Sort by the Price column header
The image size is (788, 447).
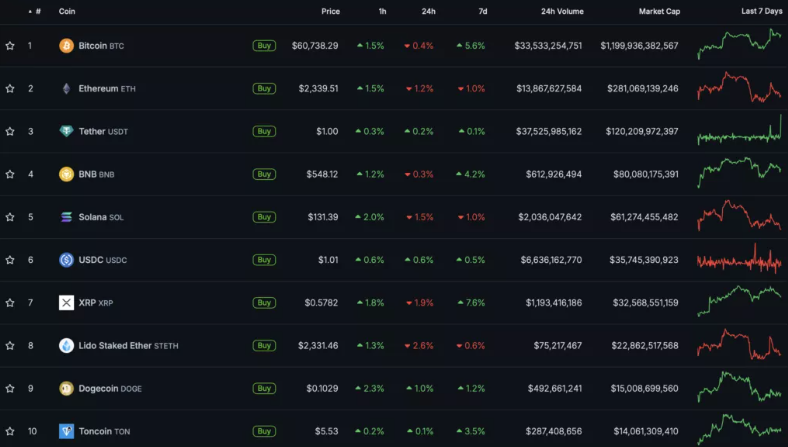331,11
